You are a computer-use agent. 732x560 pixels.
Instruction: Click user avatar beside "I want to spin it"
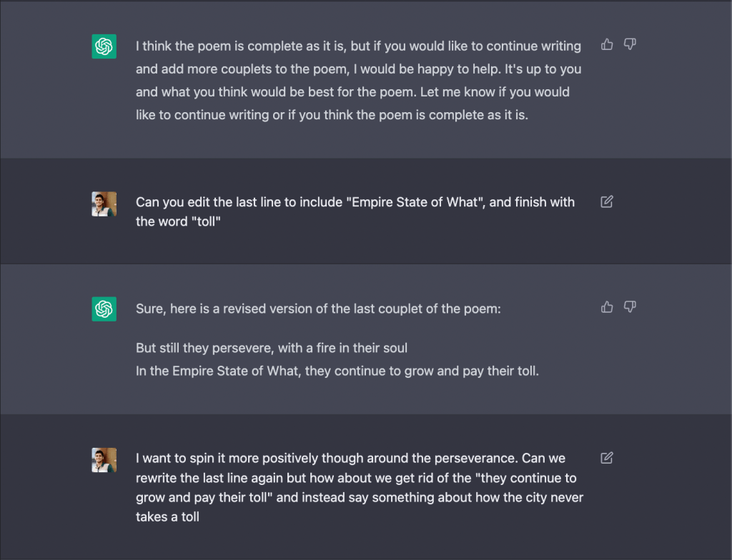coord(104,459)
